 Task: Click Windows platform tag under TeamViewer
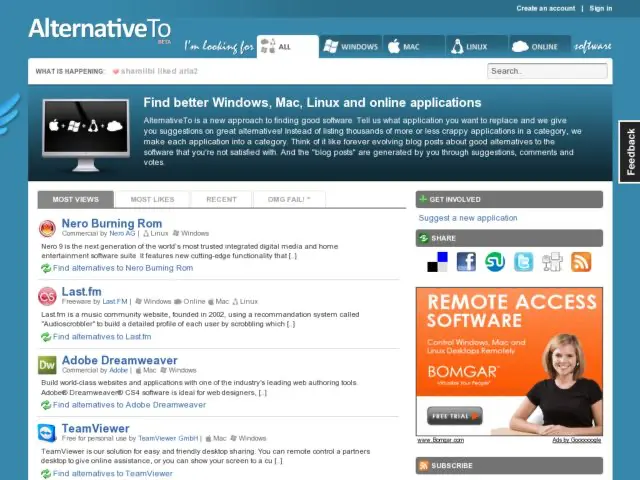pos(248,438)
